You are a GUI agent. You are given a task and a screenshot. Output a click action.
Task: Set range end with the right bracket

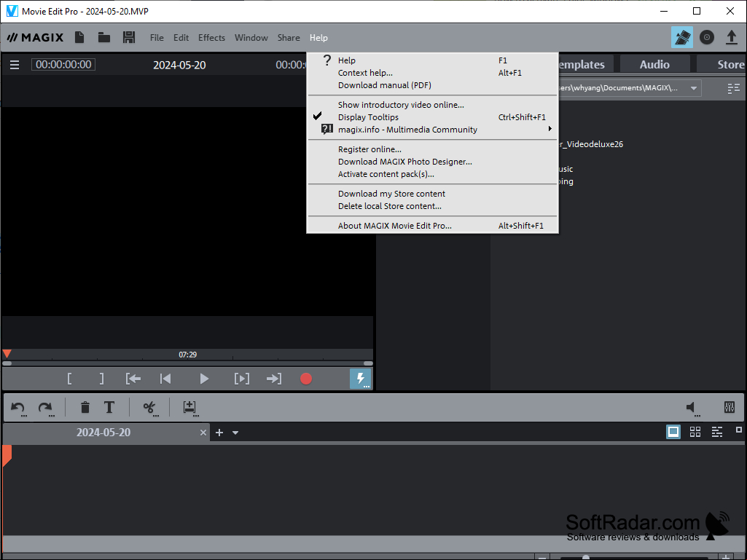101,379
